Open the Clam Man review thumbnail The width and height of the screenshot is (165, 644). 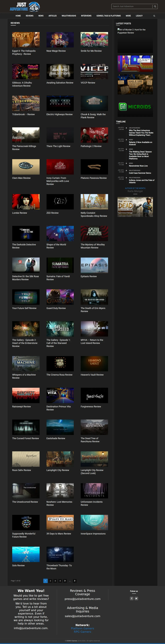[26, 167]
